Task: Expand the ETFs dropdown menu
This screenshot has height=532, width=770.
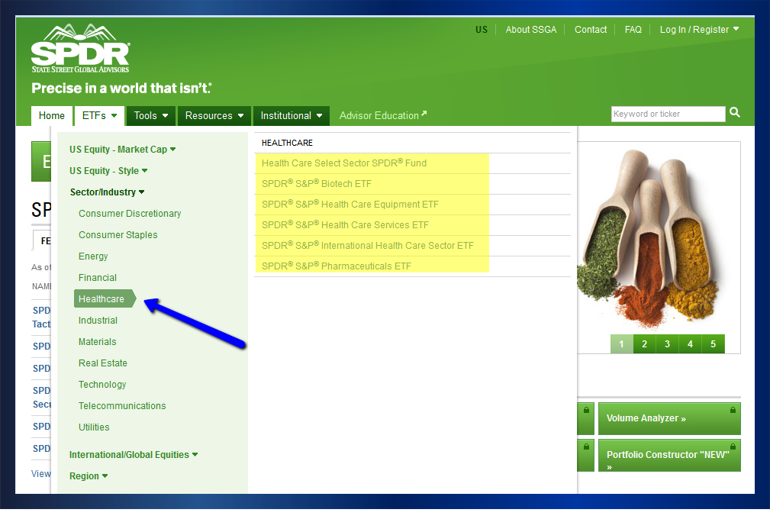Action: [99, 116]
